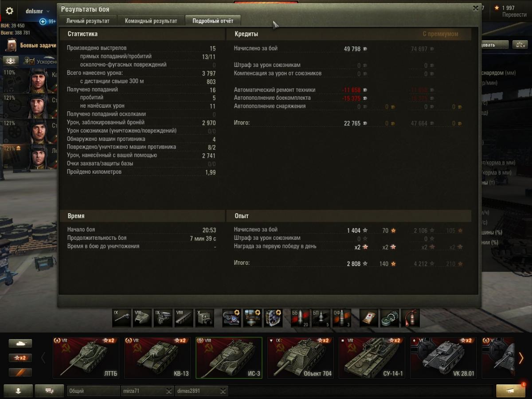This screenshot has width=532, height=399.
Task: Click Итого experience value 2 808
Action: coord(354,264)
